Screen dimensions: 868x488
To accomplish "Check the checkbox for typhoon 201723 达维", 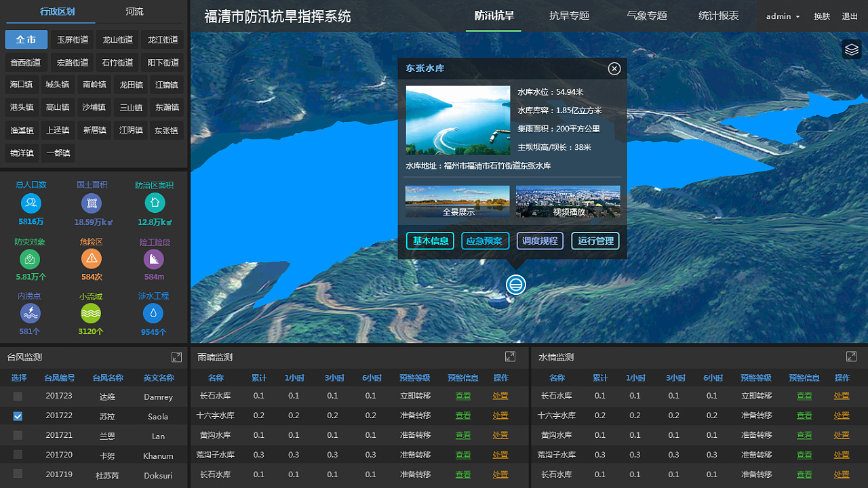I will point(16,396).
